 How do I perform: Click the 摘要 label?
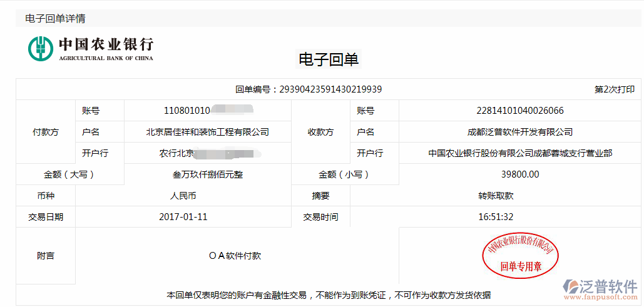click(321, 196)
